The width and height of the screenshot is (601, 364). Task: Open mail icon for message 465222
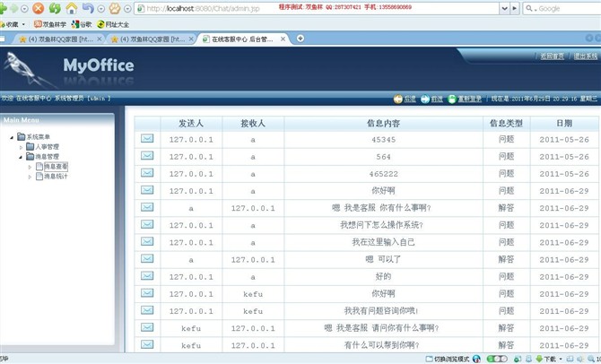(x=147, y=173)
